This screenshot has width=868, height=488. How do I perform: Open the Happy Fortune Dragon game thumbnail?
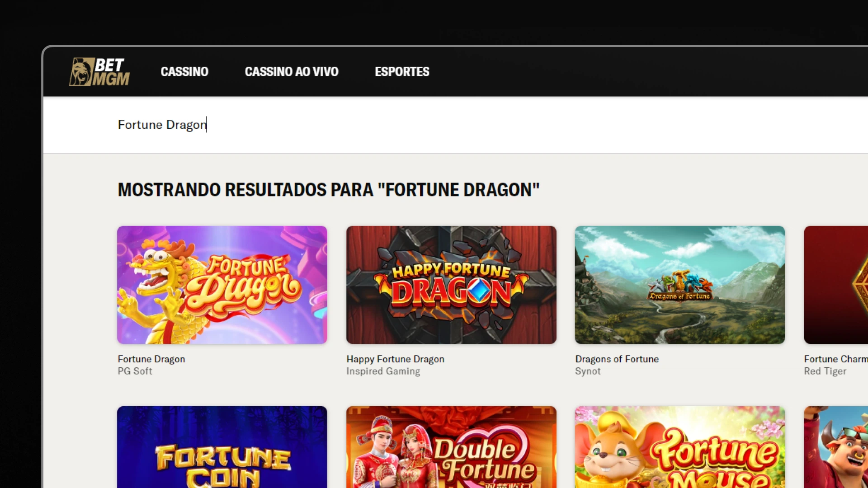pos(451,285)
